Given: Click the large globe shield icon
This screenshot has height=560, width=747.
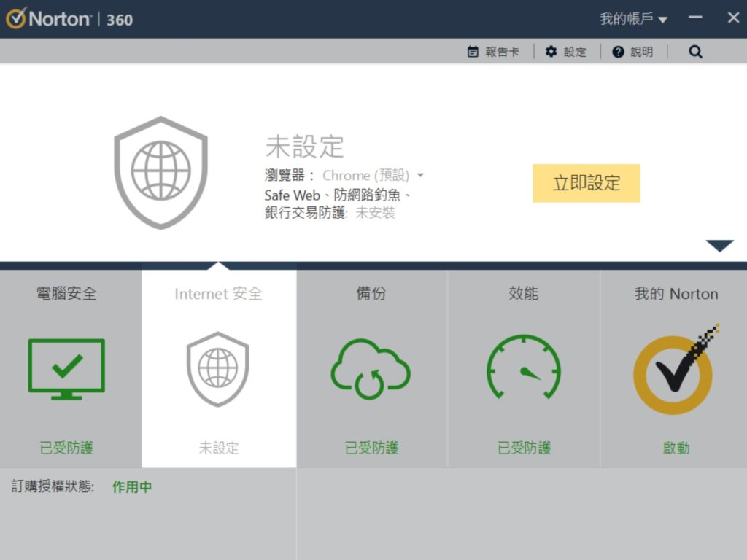Looking at the screenshot, I should 161,172.
